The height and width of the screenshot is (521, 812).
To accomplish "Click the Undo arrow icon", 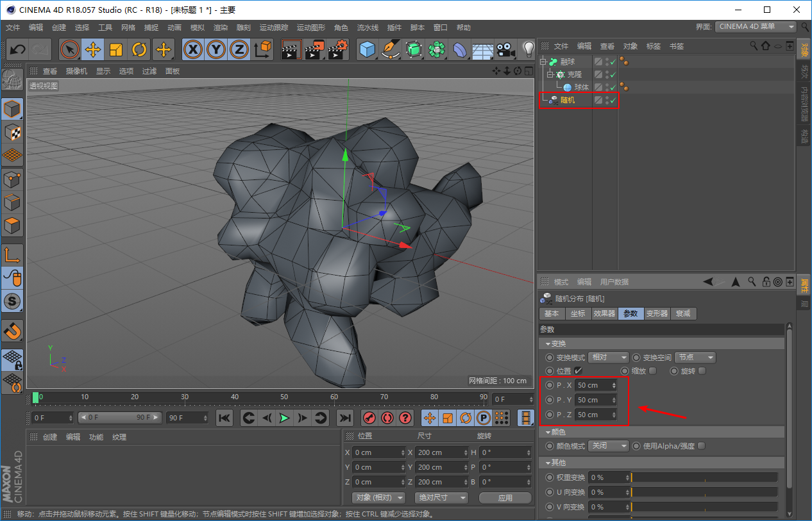I will 18,49.
